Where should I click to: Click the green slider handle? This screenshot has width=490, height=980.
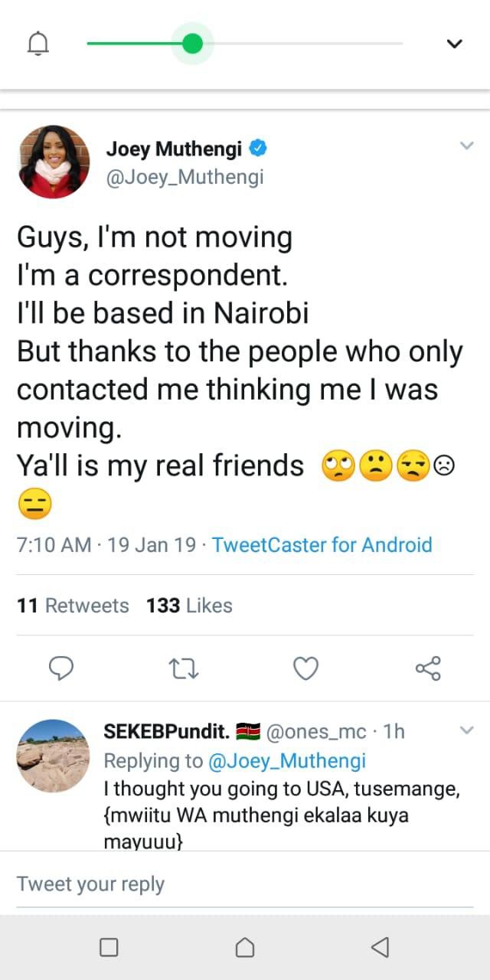192,44
